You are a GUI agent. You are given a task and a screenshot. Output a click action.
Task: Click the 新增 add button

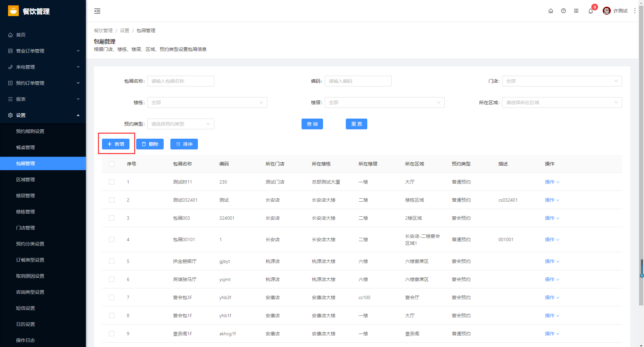(116, 144)
